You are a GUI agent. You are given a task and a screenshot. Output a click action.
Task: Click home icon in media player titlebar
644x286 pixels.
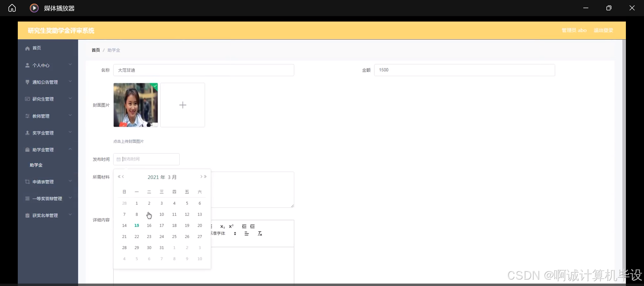12,8
